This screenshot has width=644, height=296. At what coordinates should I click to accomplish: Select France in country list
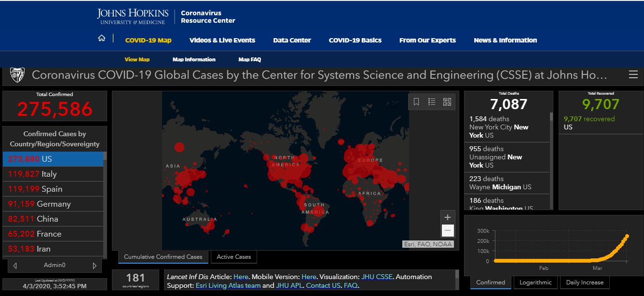click(53, 234)
